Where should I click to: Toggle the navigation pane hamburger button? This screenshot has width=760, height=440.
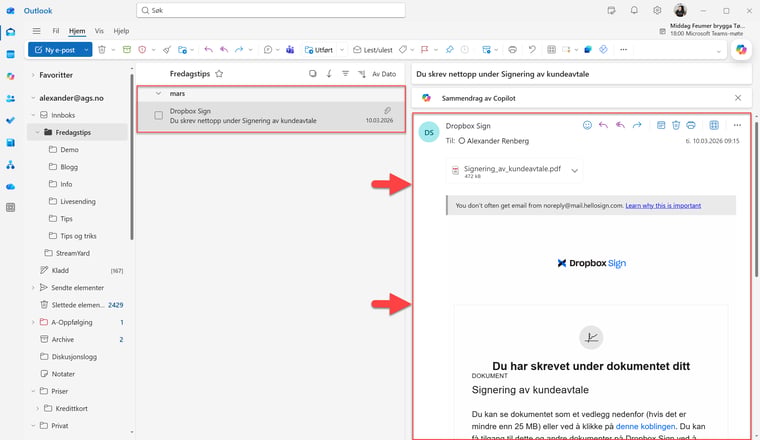point(36,31)
